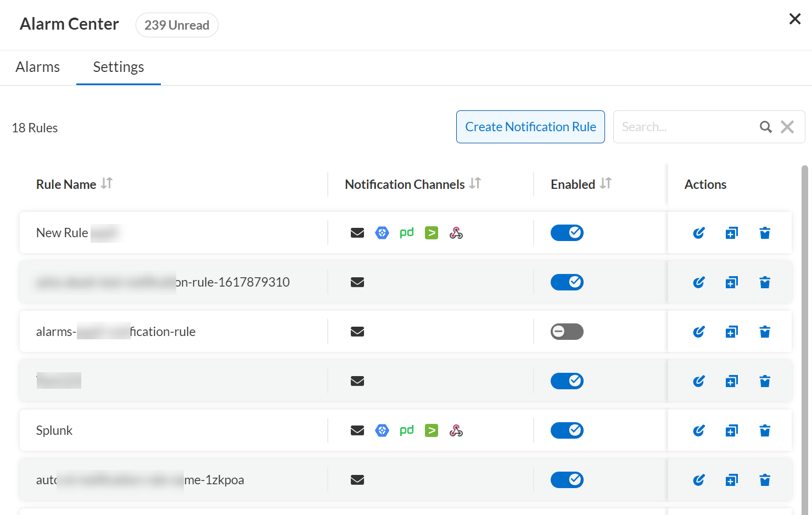Sort by Rule Name
The height and width of the screenshot is (515, 812).
click(x=107, y=183)
